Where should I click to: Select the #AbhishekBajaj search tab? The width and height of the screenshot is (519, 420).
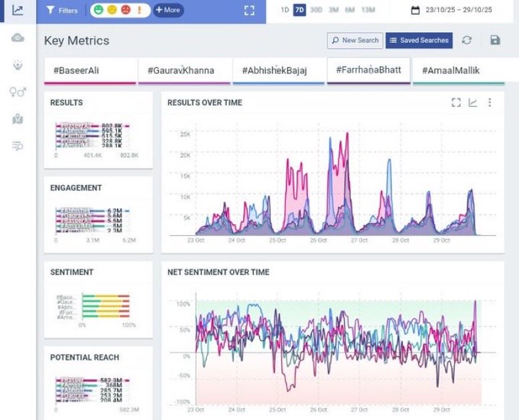click(279, 71)
